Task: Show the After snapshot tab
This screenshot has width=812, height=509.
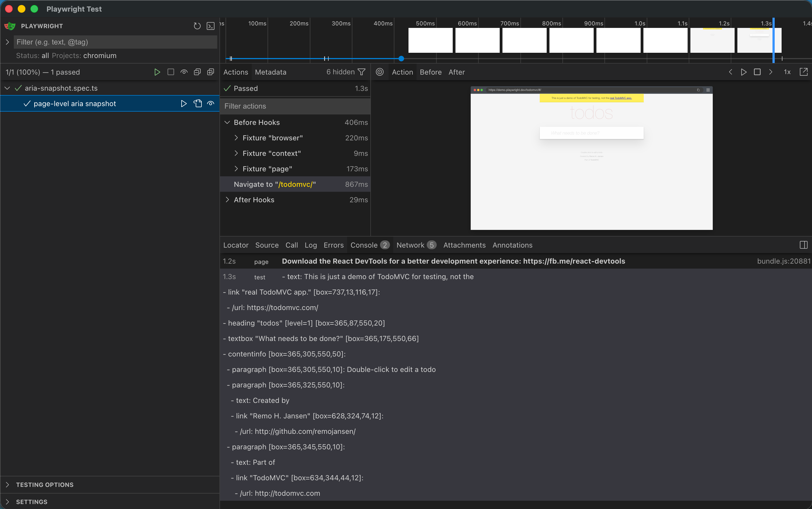Action: [x=457, y=72]
